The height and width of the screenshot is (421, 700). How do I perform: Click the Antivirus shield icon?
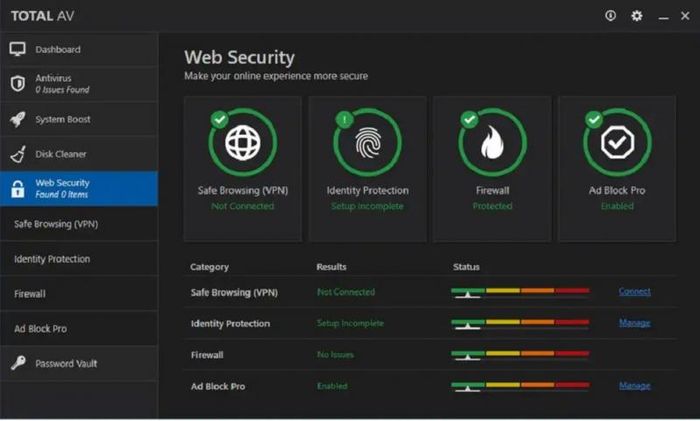17,83
